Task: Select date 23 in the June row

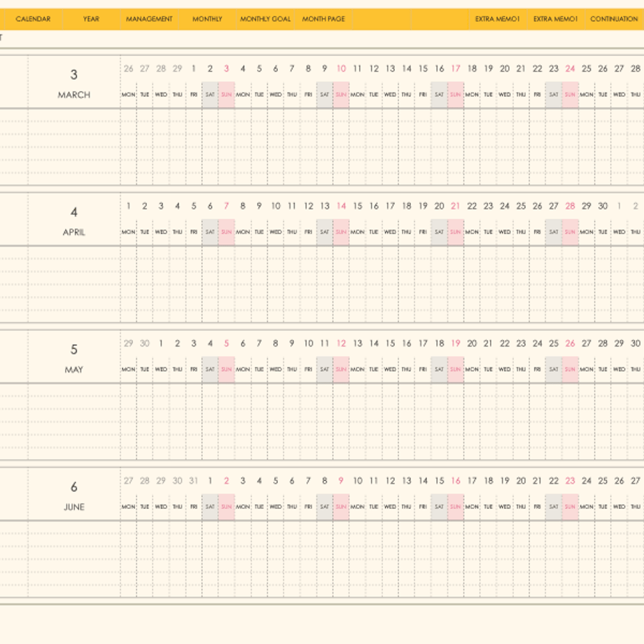Action: pos(570,481)
